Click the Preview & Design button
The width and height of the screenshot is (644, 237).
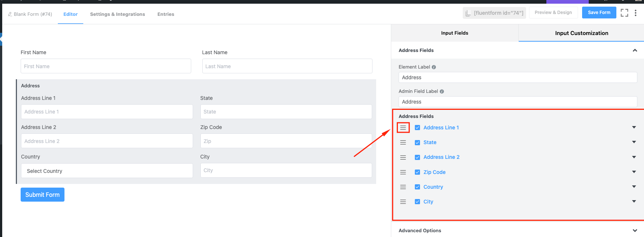click(553, 13)
